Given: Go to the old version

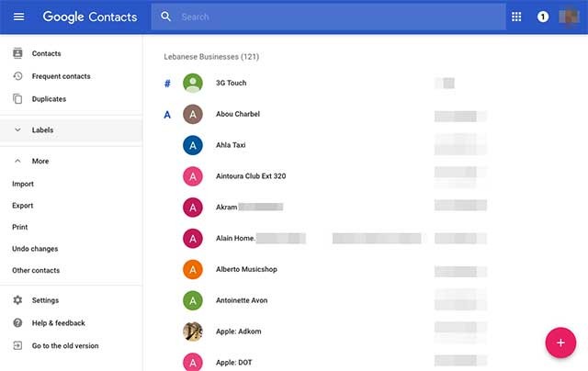Looking at the screenshot, I should (64, 345).
